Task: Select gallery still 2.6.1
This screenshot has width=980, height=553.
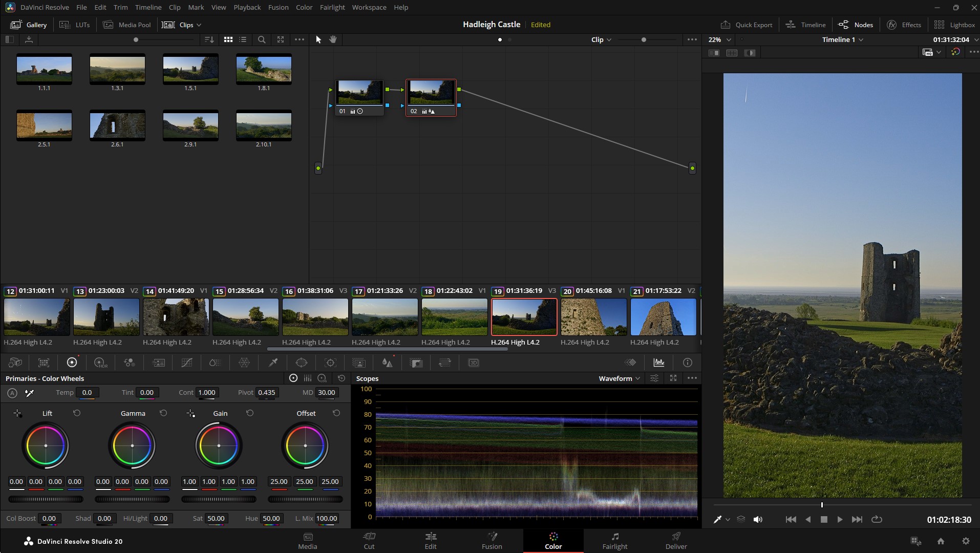Action: 117,125
